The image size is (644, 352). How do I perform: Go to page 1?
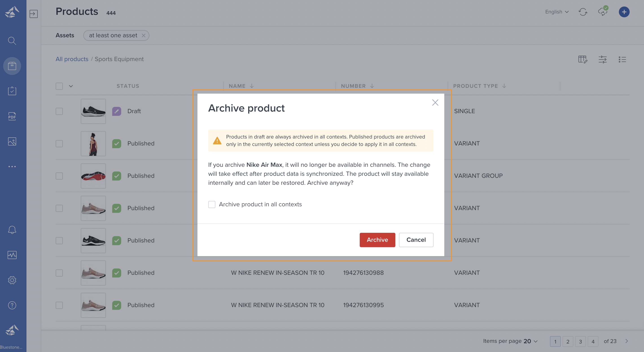click(x=555, y=341)
